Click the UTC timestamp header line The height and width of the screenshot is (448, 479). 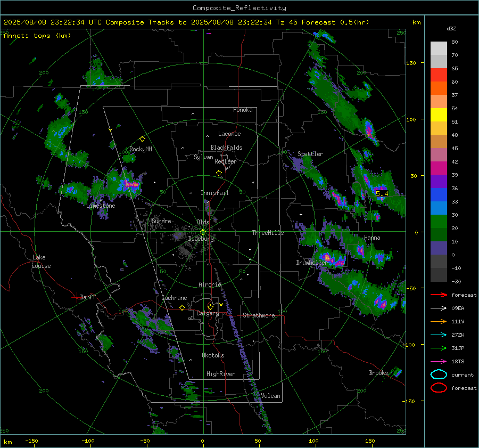pos(186,22)
